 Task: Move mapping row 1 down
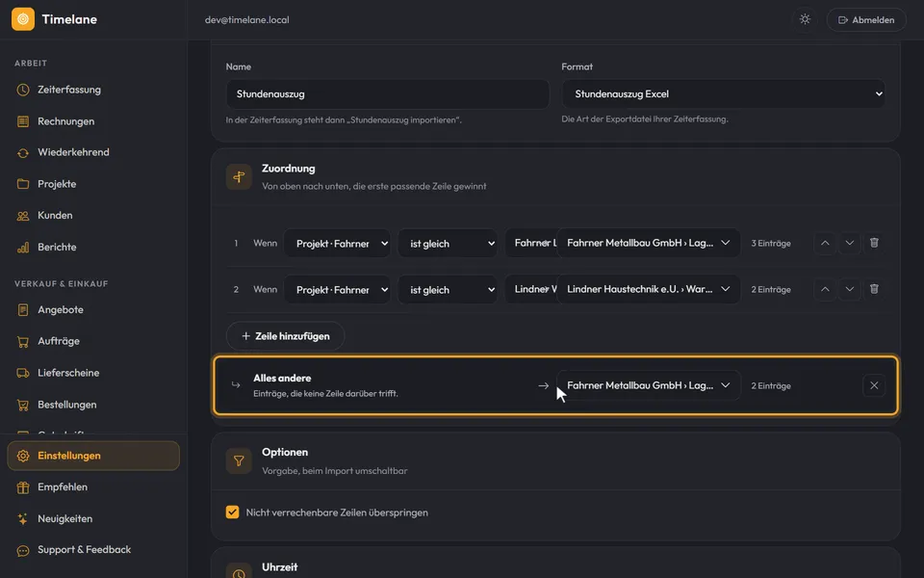tap(849, 243)
